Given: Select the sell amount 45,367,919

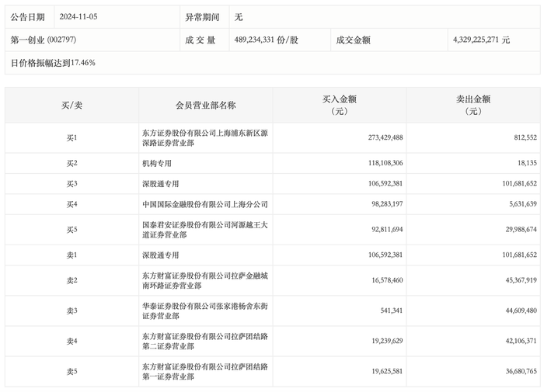Looking at the screenshot, I should pyautogui.click(x=514, y=280).
